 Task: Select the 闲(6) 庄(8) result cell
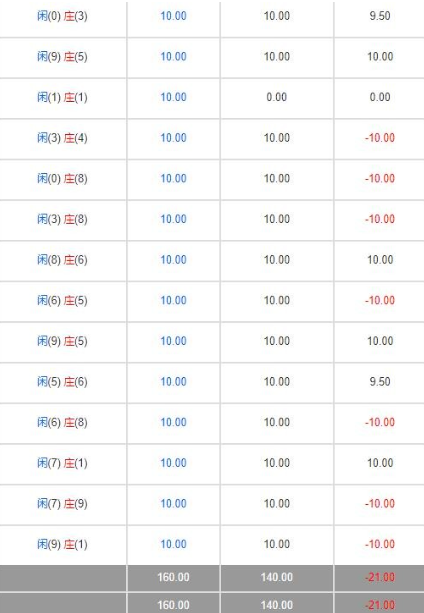(x=62, y=423)
